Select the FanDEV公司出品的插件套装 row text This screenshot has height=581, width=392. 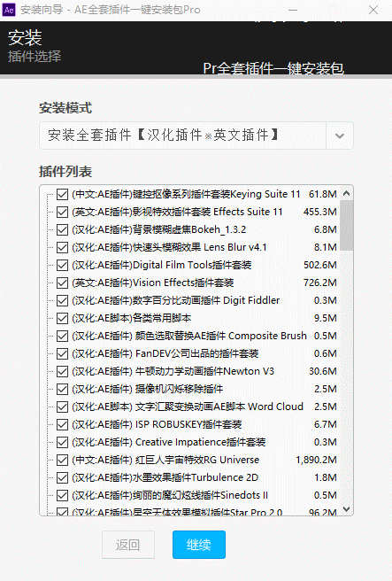[x=165, y=353]
